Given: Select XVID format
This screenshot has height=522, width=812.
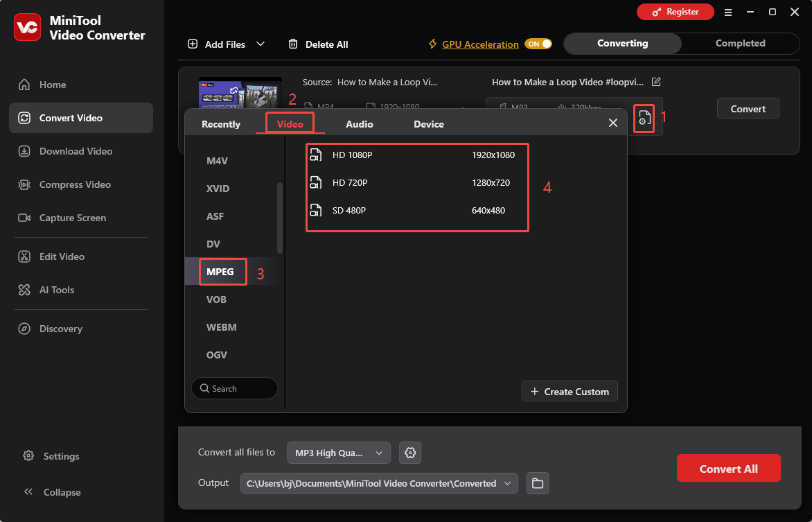Looking at the screenshot, I should click(x=218, y=188).
